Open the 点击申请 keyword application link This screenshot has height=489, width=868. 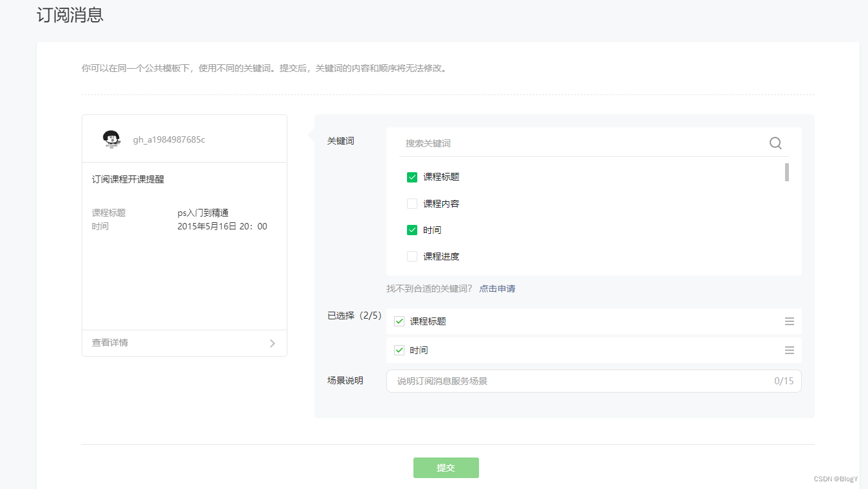click(496, 289)
